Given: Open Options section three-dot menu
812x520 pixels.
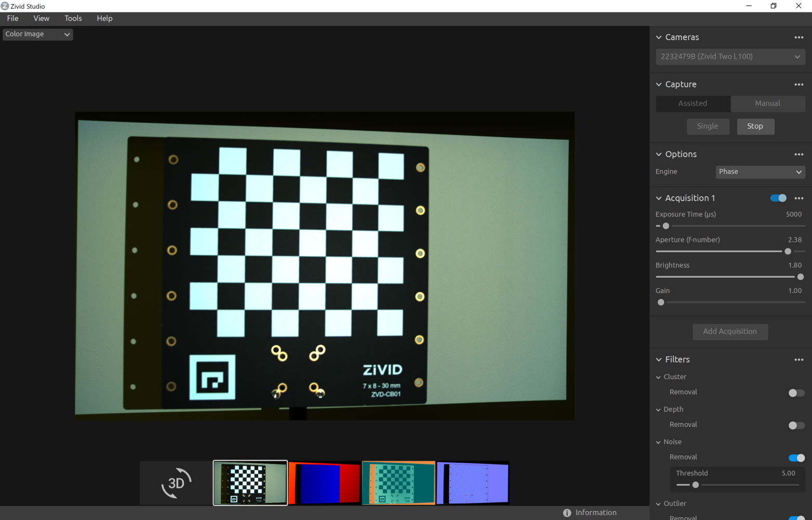Looking at the screenshot, I should click(x=798, y=154).
